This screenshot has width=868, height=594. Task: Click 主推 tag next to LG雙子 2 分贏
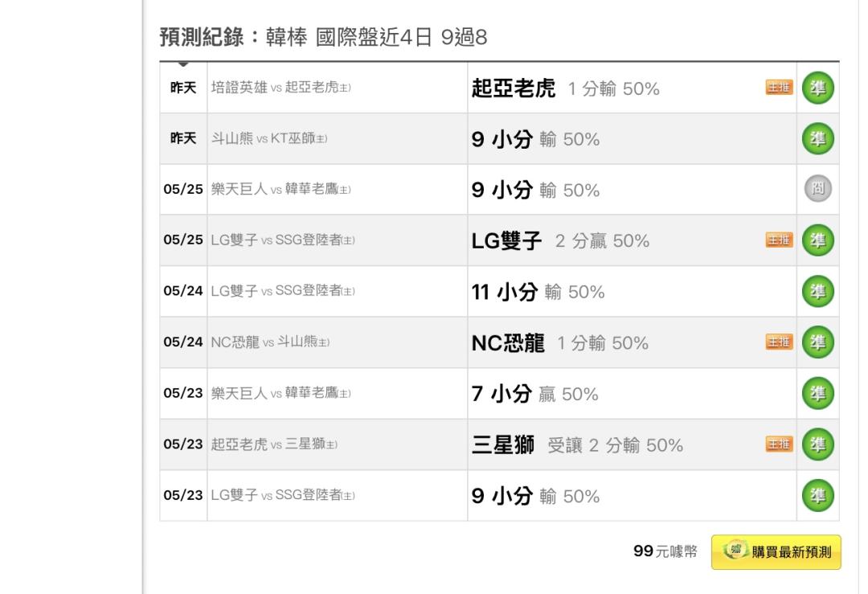click(779, 240)
